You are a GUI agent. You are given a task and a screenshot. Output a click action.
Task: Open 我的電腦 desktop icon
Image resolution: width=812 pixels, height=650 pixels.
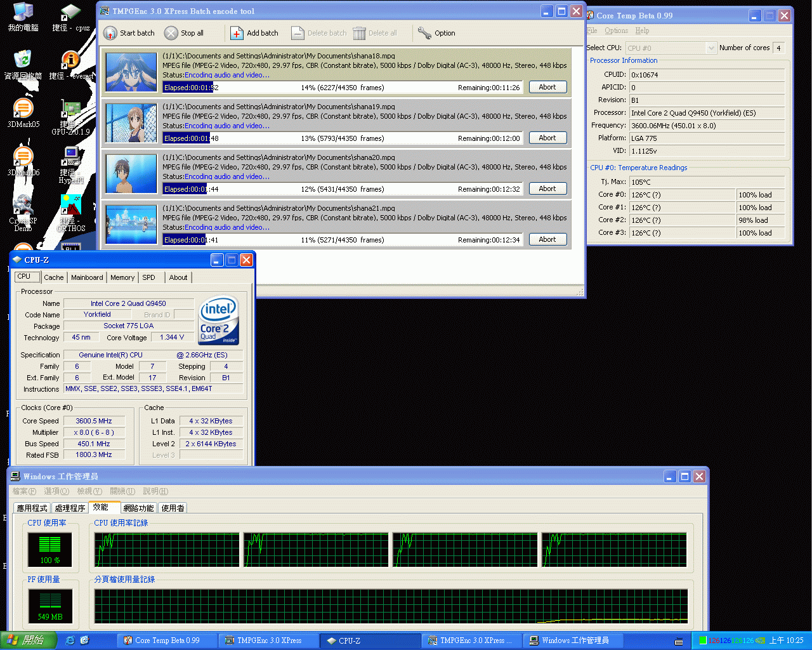point(23,17)
